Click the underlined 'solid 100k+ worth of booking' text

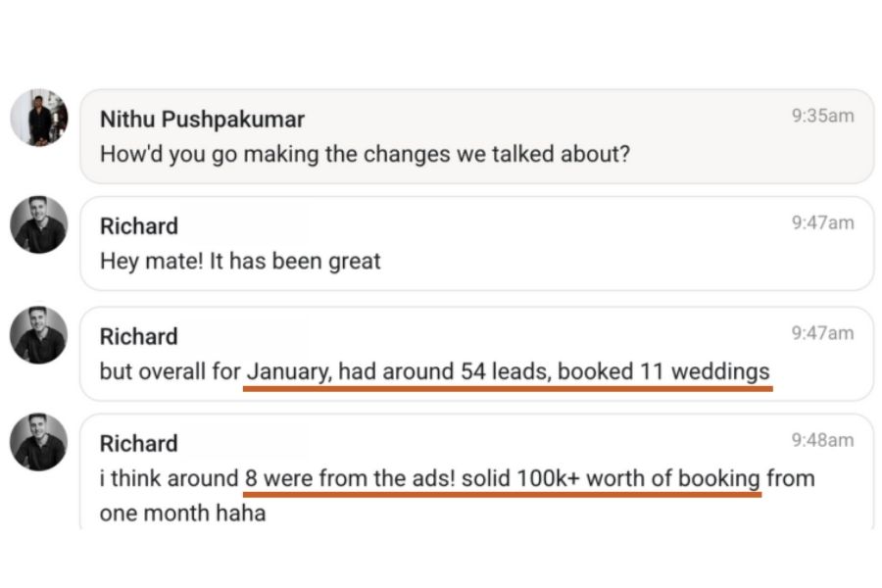point(611,479)
